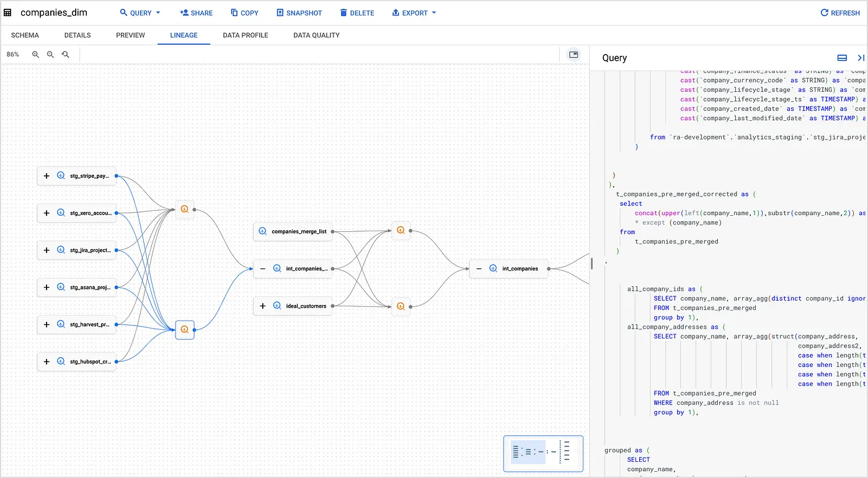Click the Snapshot icon in toolbar

click(x=280, y=13)
